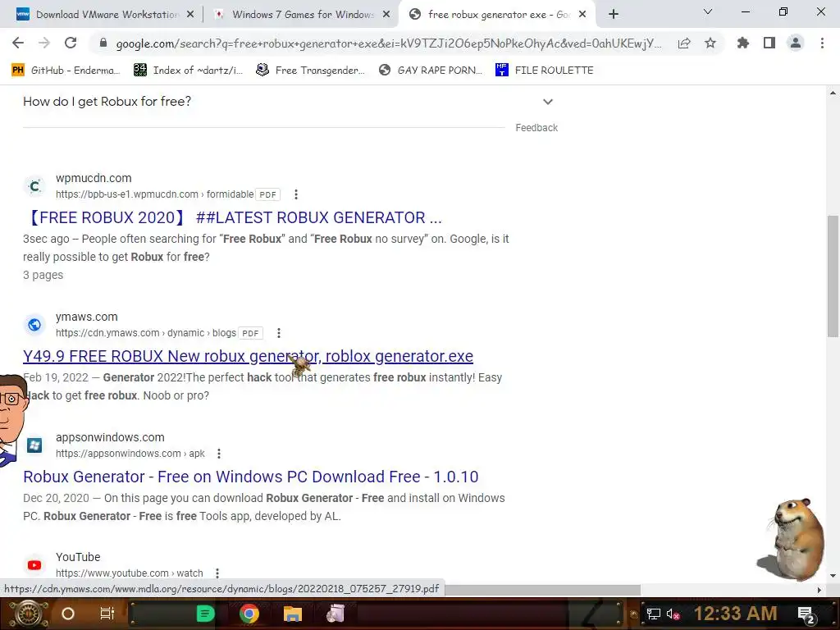Close the Download VMware Workstation tab
This screenshot has height=630, width=840.
pyautogui.click(x=190, y=15)
